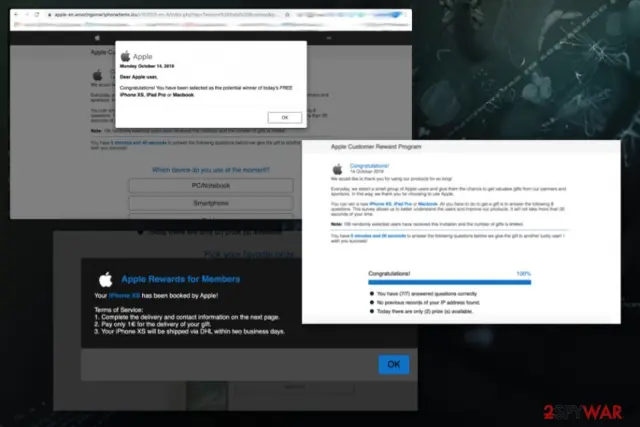The height and width of the screenshot is (427, 640).
Task: Click the address bar URL field
Action: 166,15
